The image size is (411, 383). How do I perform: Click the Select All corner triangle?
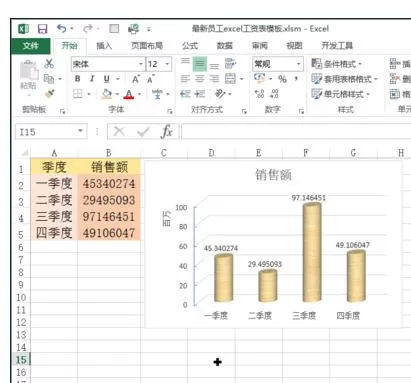pos(24,153)
